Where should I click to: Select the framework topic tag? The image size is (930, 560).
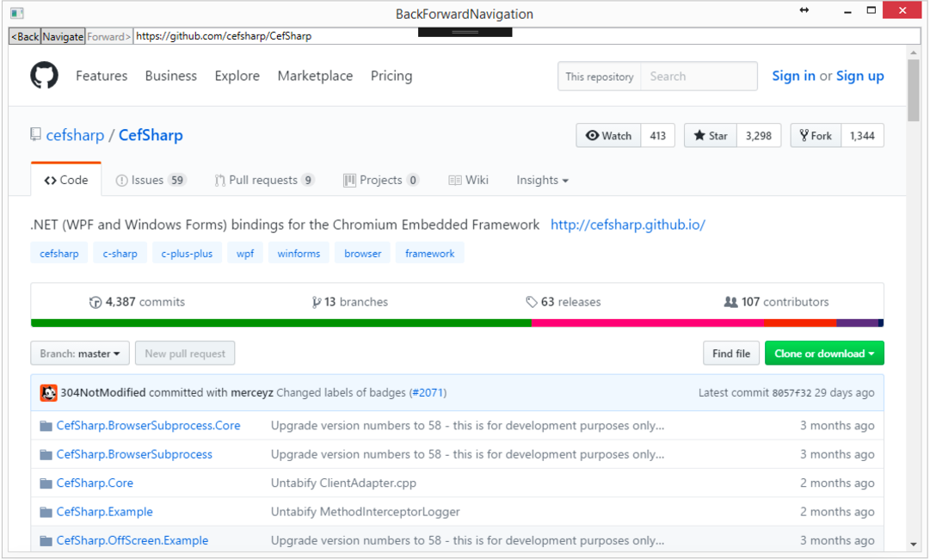pyautogui.click(x=430, y=253)
